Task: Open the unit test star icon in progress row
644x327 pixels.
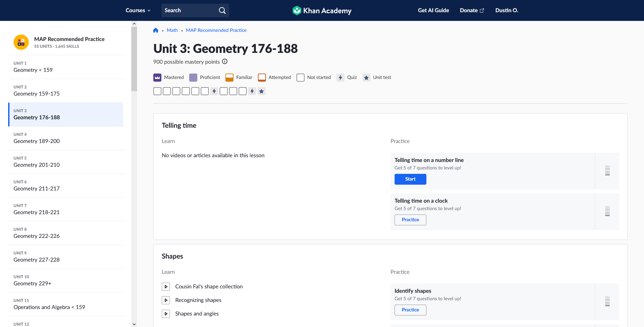Action: (x=262, y=91)
